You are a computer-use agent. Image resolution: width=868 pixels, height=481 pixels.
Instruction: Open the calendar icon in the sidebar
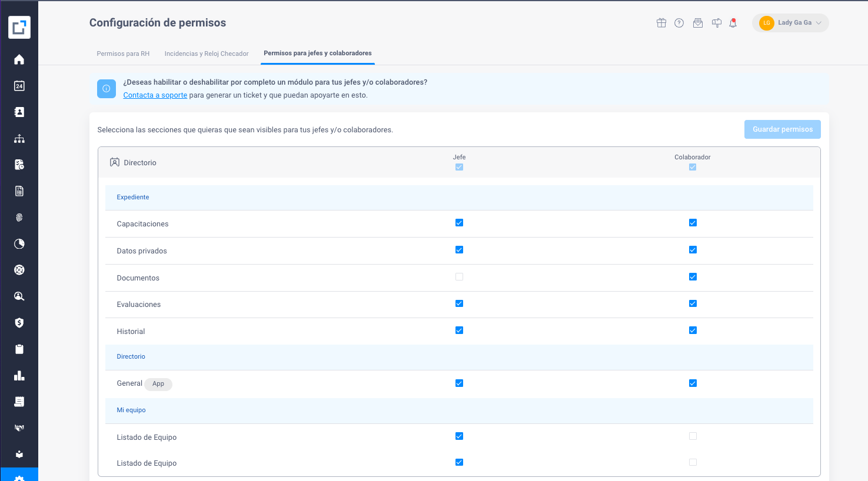[x=19, y=86]
